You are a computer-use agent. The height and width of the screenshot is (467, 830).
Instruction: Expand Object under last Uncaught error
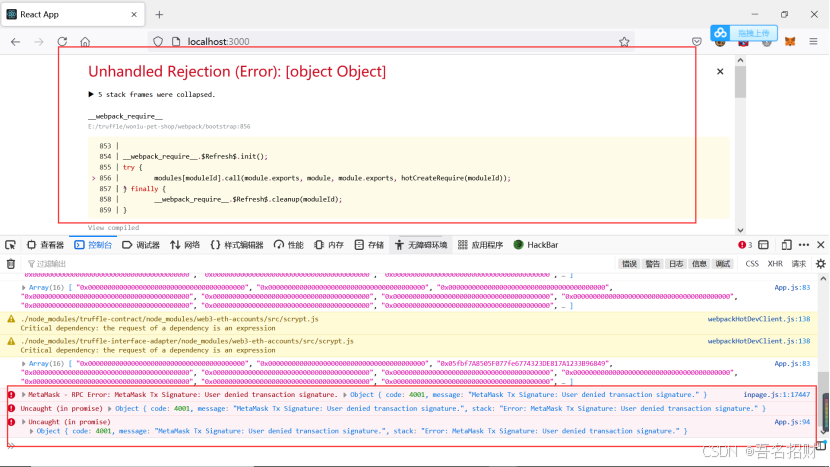pyautogui.click(x=32, y=431)
